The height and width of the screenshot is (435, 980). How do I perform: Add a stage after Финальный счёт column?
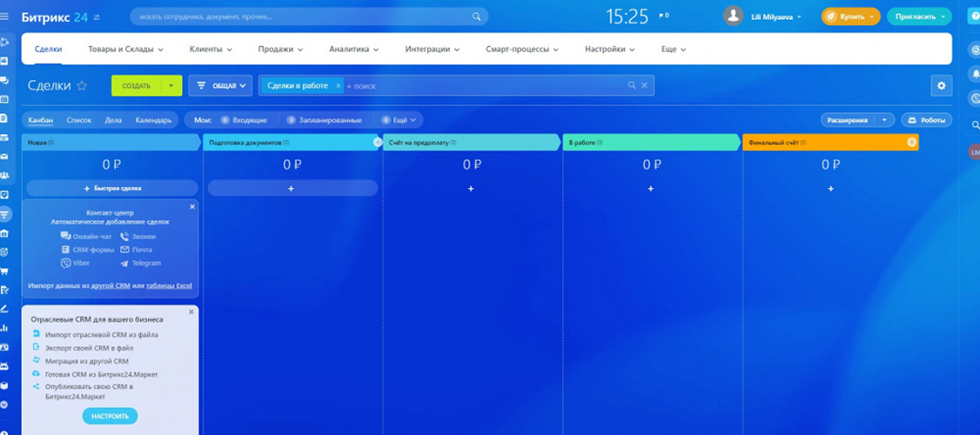coord(911,142)
